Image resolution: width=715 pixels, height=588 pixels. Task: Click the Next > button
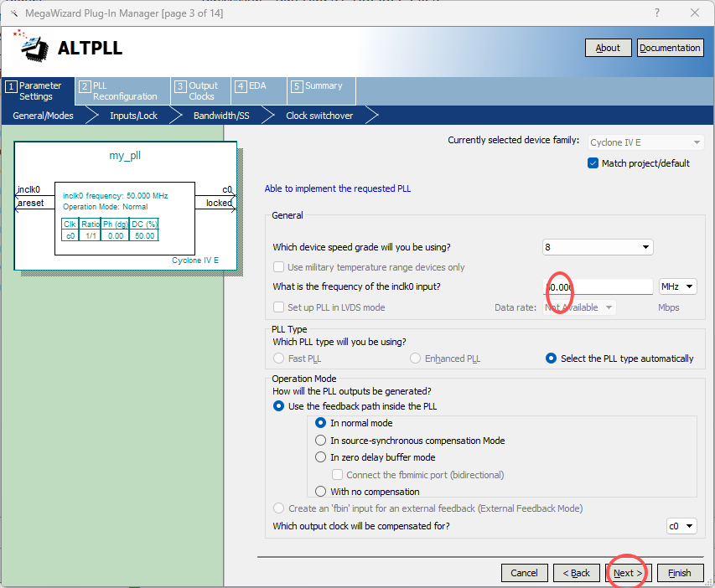pos(628,573)
